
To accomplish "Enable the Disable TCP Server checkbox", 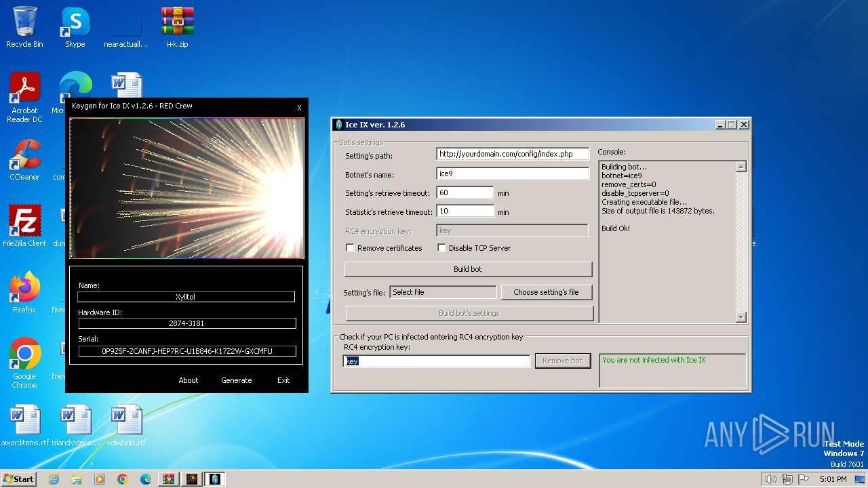I will pyautogui.click(x=441, y=248).
